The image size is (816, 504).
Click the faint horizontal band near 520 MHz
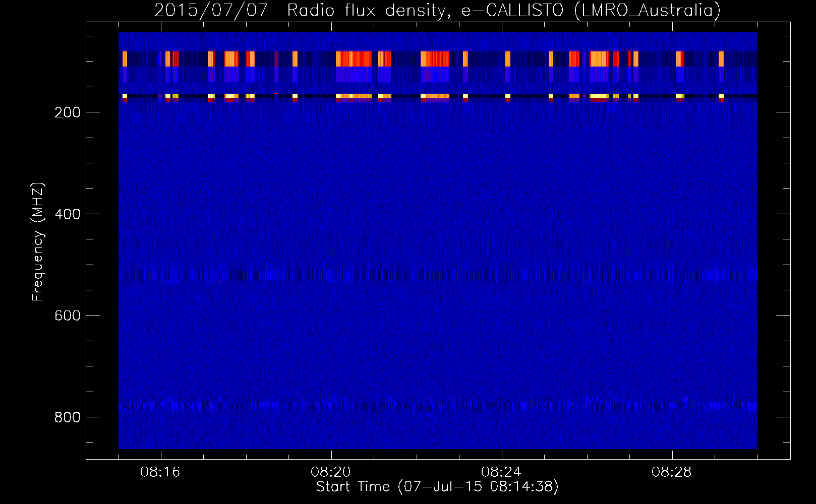point(438,275)
